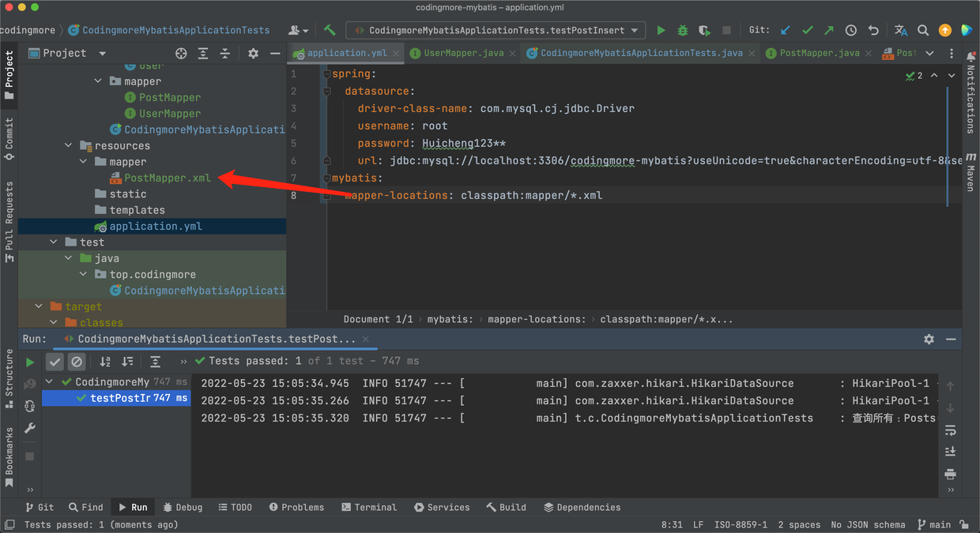Click the green Run button in top toolbar

[661, 30]
